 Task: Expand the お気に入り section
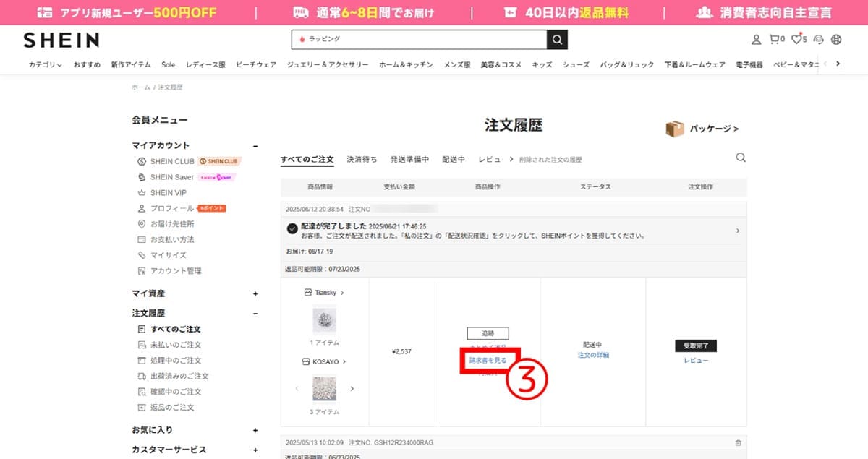click(x=255, y=430)
